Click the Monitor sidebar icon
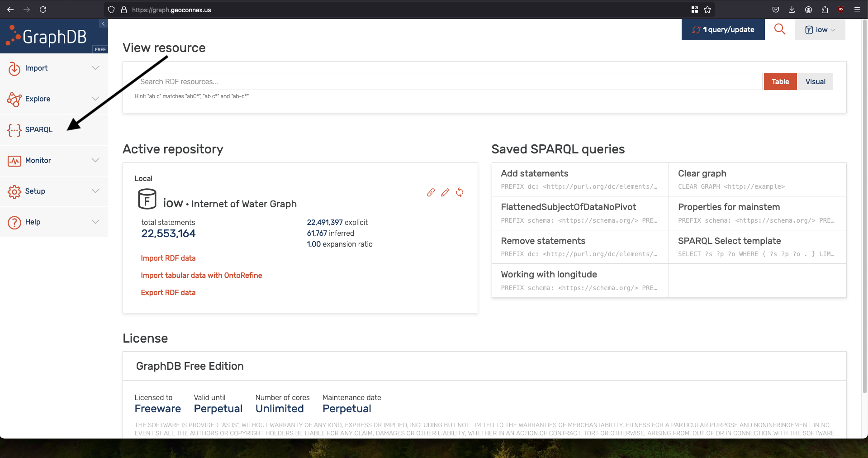The image size is (868, 458). tap(14, 161)
